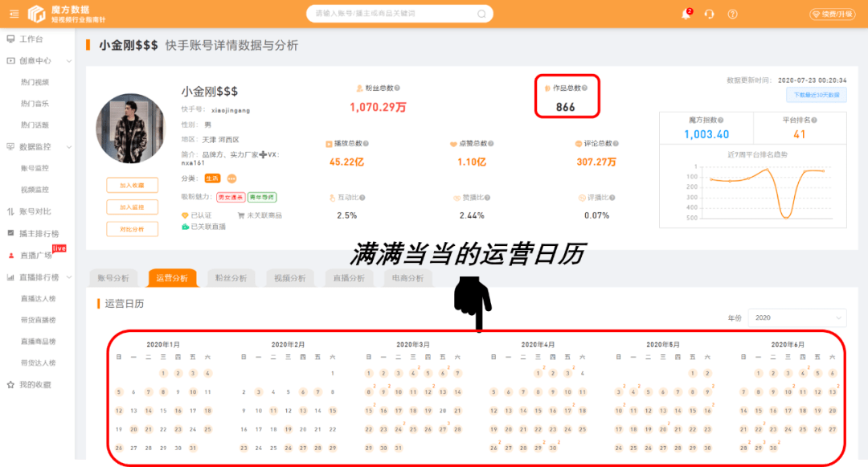Open 账号对比 in the sidebar
The width and height of the screenshot is (868, 467).
click(x=35, y=211)
